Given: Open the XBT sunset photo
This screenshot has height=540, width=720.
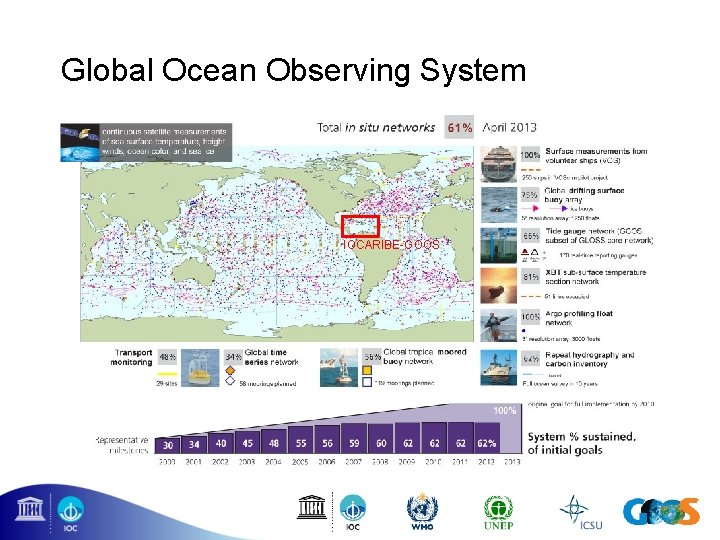Looking at the screenshot, I should (x=499, y=286).
